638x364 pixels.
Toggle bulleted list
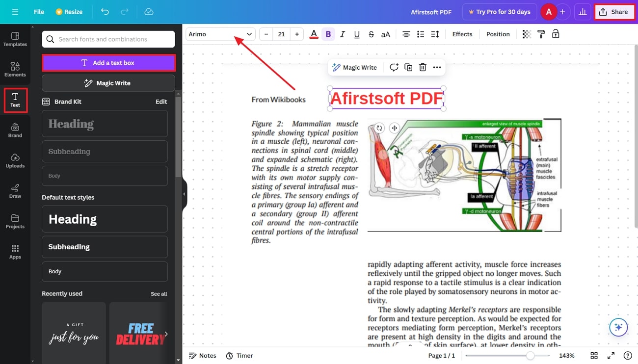click(421, 34)
